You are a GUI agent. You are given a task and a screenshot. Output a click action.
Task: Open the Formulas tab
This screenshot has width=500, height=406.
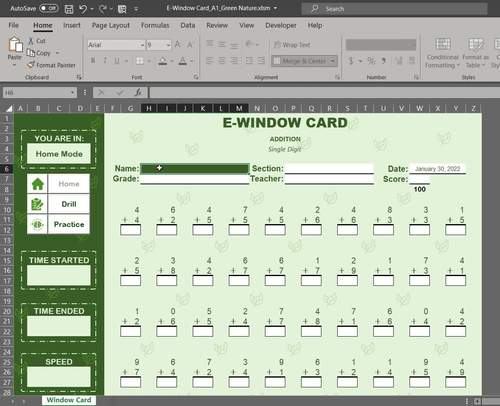click(155, 25)
